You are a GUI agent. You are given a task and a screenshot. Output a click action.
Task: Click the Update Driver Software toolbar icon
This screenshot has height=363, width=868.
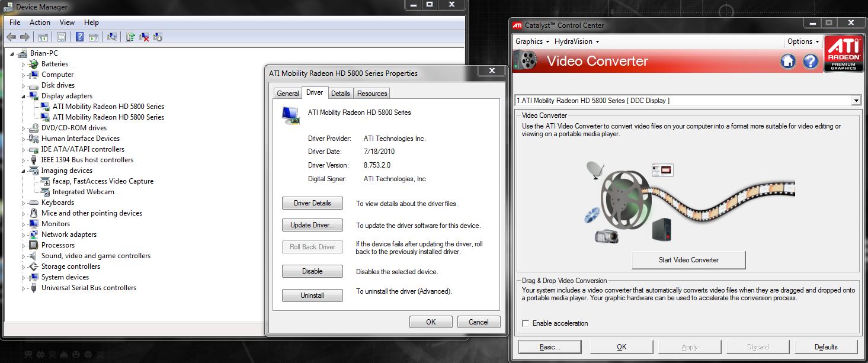point(130,37)
